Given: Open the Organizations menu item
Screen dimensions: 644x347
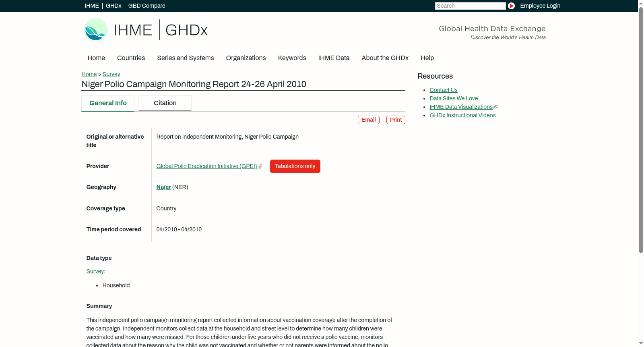Looking at the screenshot, I should pos(246,58).
